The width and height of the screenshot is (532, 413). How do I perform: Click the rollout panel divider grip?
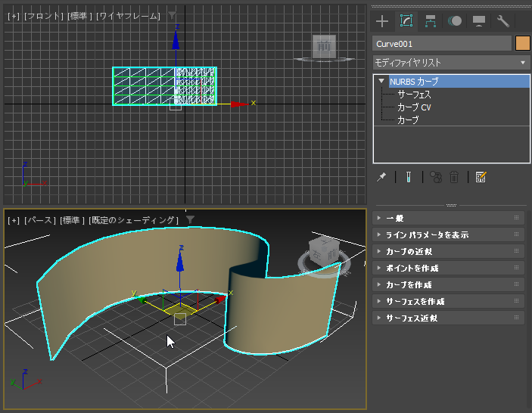point(451,205)
